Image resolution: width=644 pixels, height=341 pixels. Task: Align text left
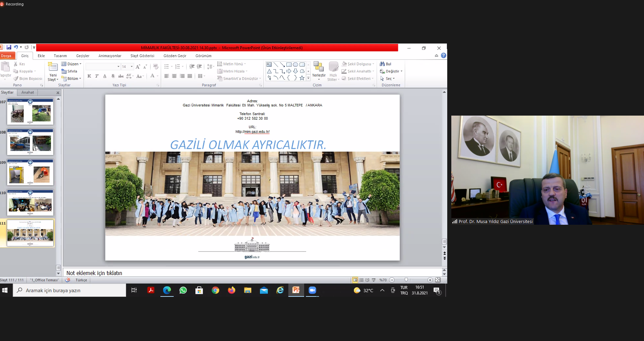167,76
